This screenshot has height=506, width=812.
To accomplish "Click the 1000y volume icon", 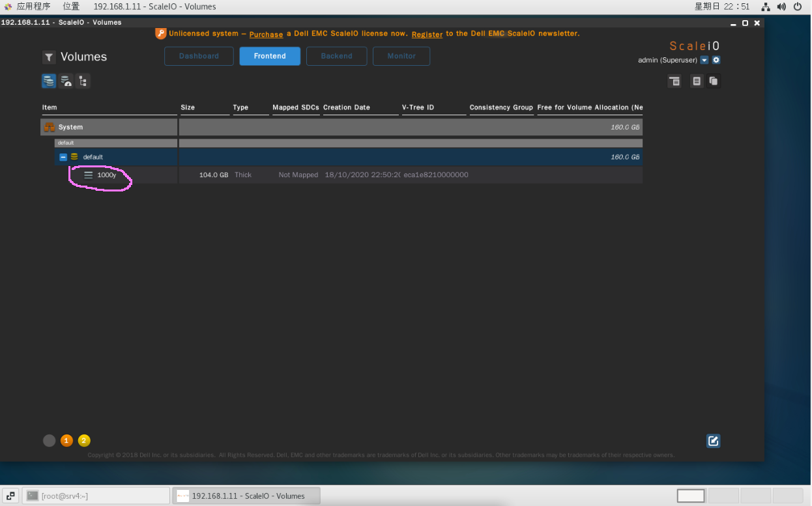I will [89, 175].
